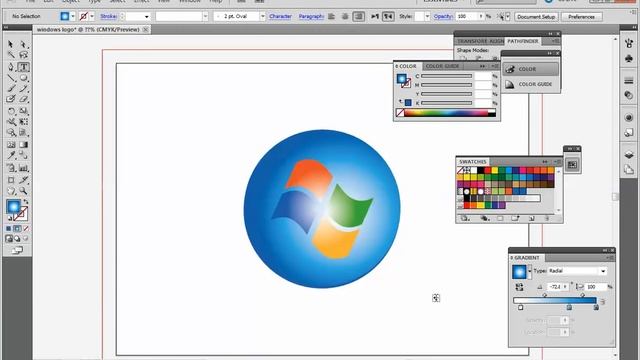Image resolution: width=640 pixels, height=360 pixels.
Task: Open the Color panel options menu
Action: tap(495, 66)
